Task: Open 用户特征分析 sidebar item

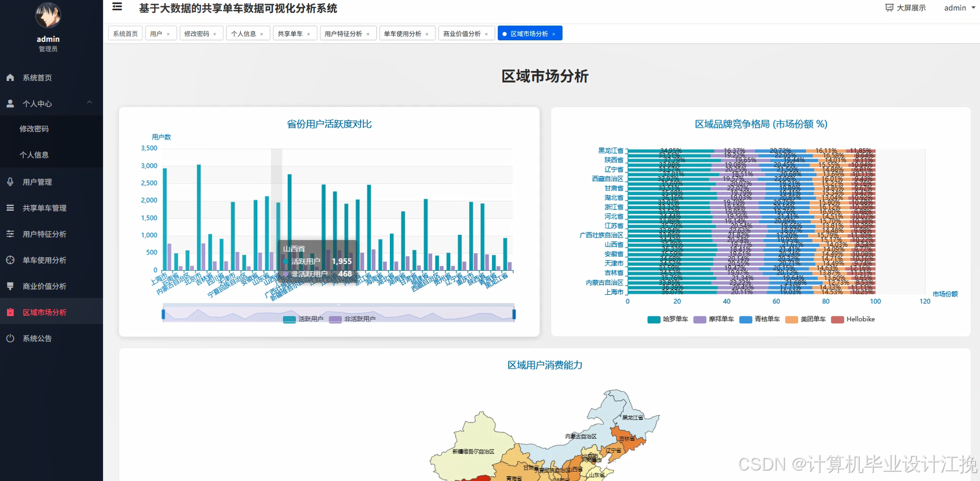Action: pos(52,234)
